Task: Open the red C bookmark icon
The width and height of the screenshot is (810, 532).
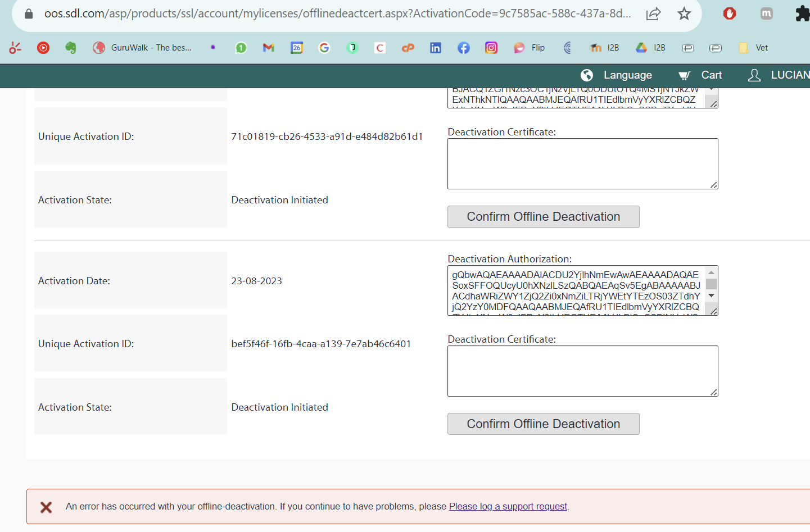Action: 380,48
